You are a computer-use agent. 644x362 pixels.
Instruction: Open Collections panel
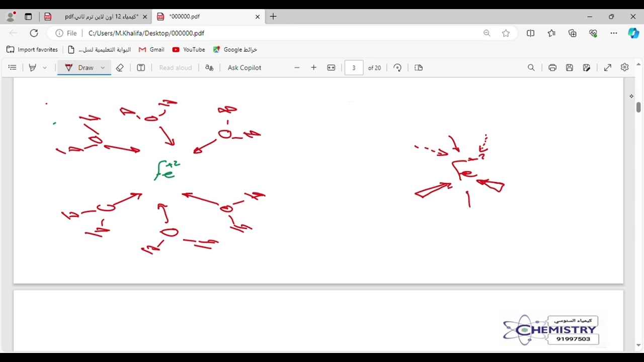[573, 33]
